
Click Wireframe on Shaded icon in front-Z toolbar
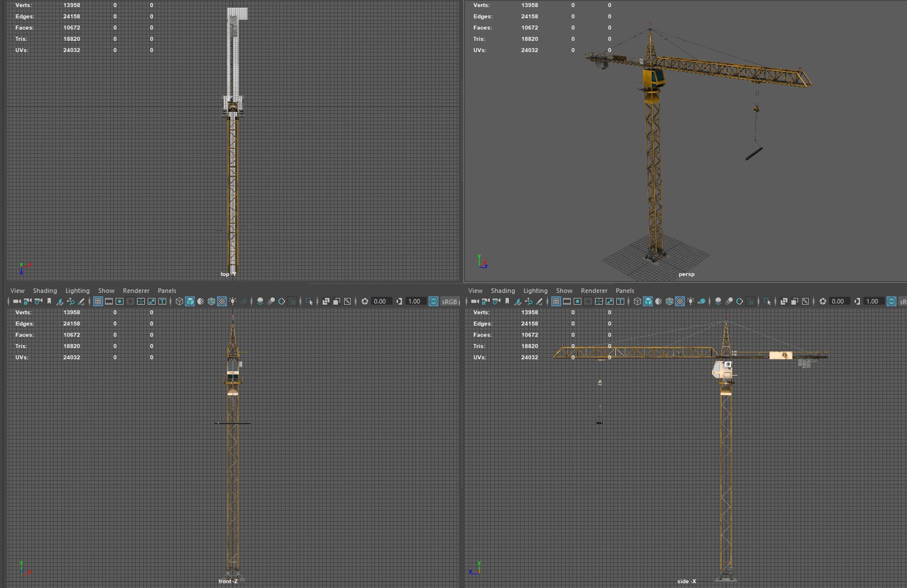pyautogui.click(x=211, y=301)
